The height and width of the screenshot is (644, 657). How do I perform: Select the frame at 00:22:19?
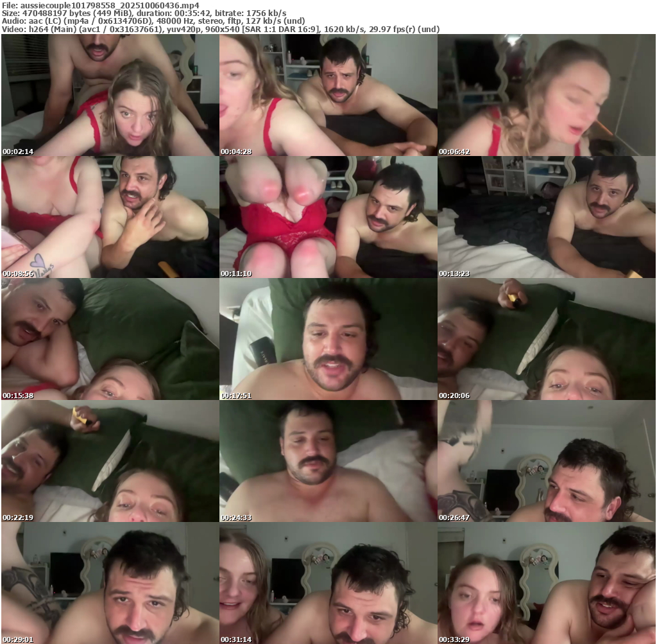tap(110, 461)
